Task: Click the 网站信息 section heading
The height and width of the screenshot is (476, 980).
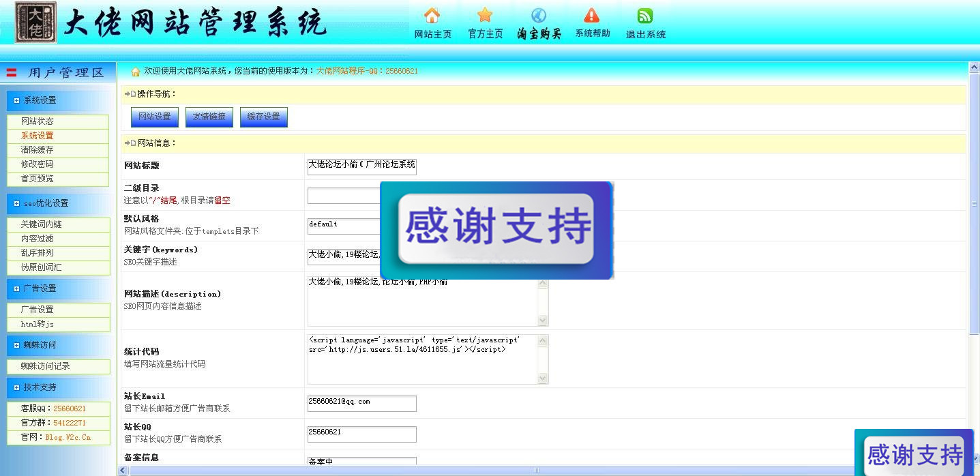Action: 157,143
